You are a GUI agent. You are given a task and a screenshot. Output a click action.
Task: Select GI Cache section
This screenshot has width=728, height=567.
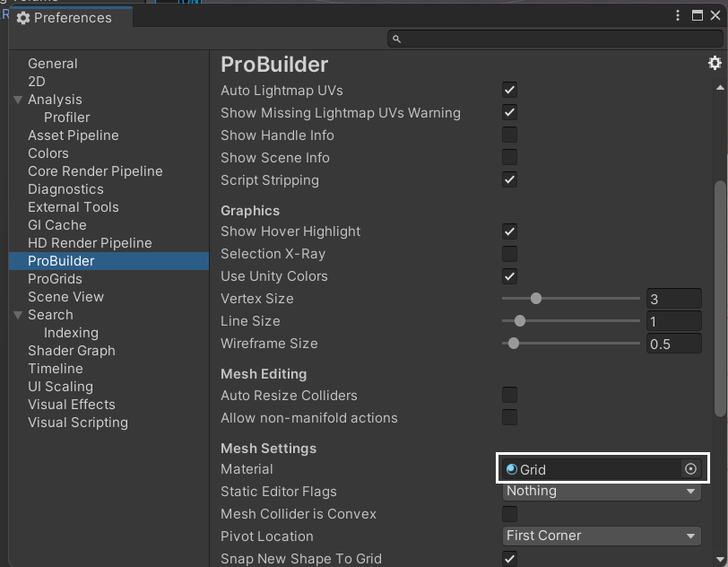click(x=57, y=225)
